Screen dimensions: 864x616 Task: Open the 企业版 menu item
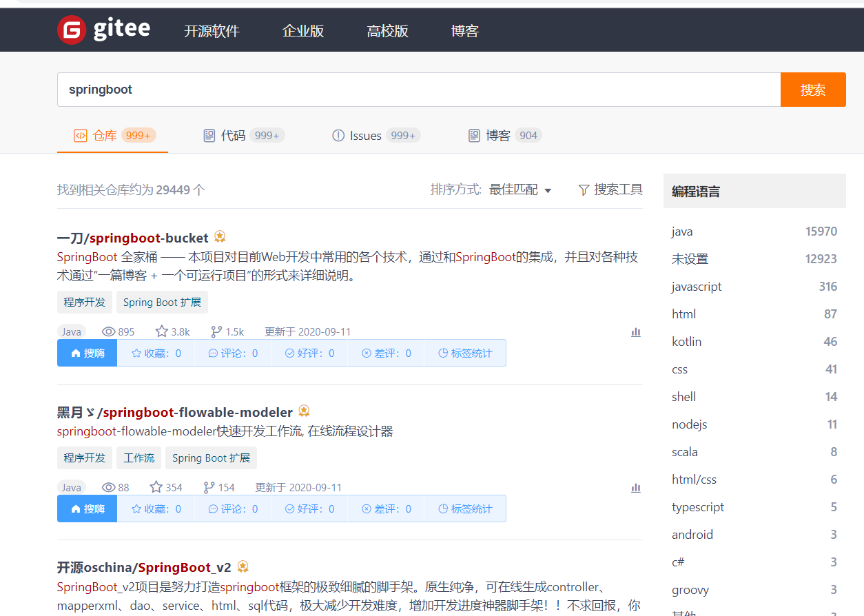303,31
